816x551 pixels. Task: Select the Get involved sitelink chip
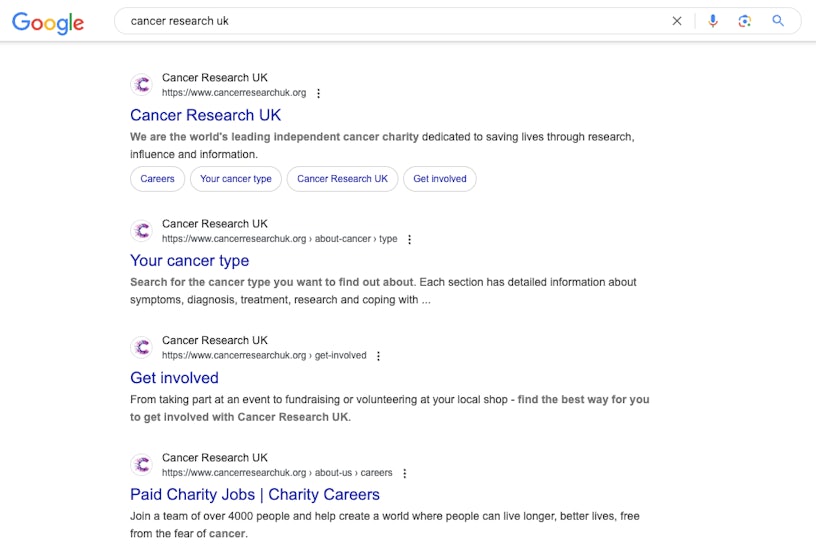click(440, 179)
